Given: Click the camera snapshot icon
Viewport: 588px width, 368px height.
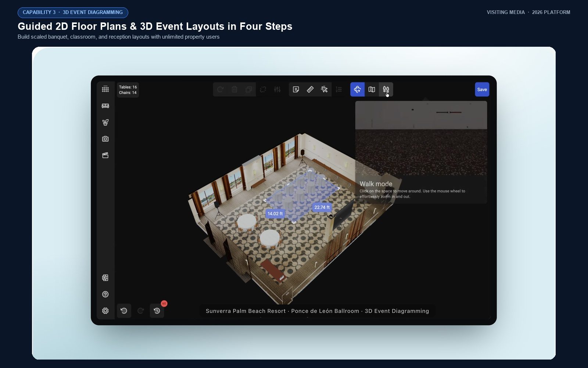Looking at the screenshot, I should (x=105, y=139).
